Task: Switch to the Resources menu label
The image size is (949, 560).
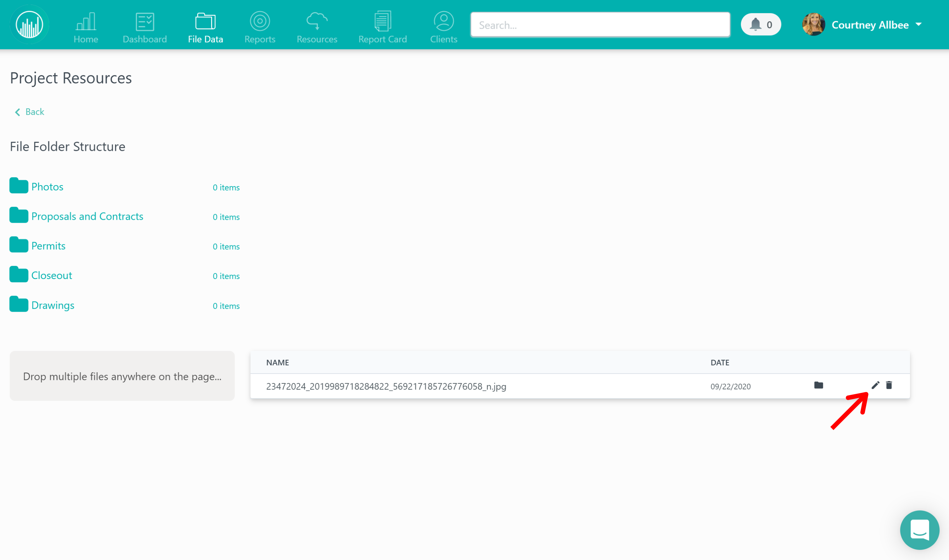Action: tap(317, 39)
